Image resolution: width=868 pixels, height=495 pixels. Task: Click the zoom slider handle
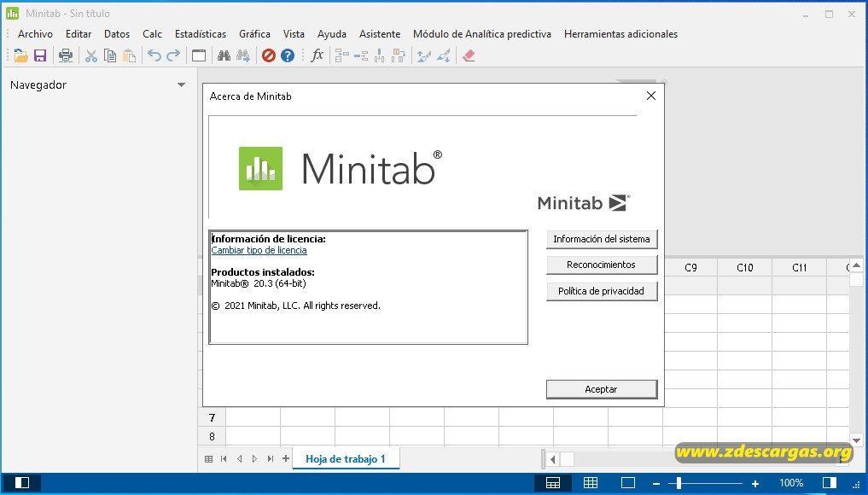[x=679, y=483]
